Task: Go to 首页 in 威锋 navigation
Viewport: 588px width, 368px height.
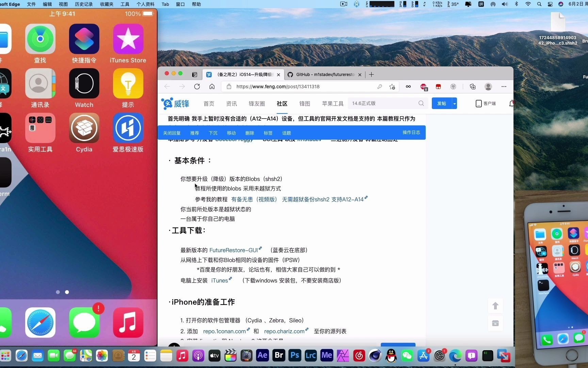Action: tap(209, 104)
